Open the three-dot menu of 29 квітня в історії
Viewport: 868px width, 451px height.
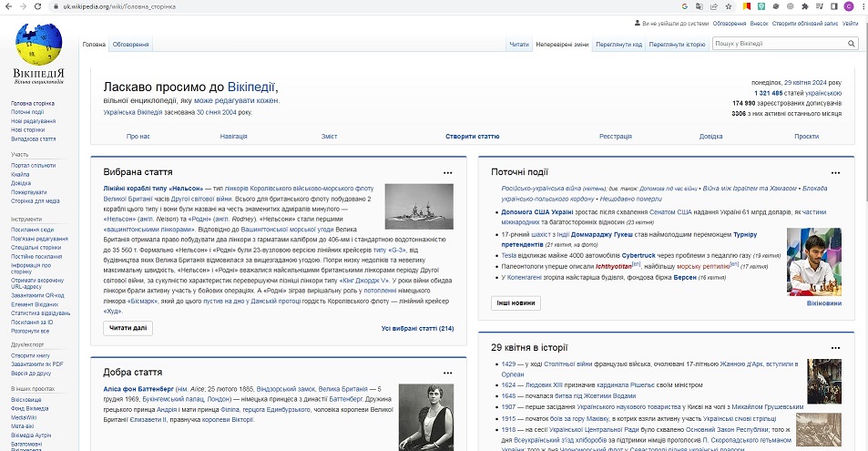pos(835,348)
